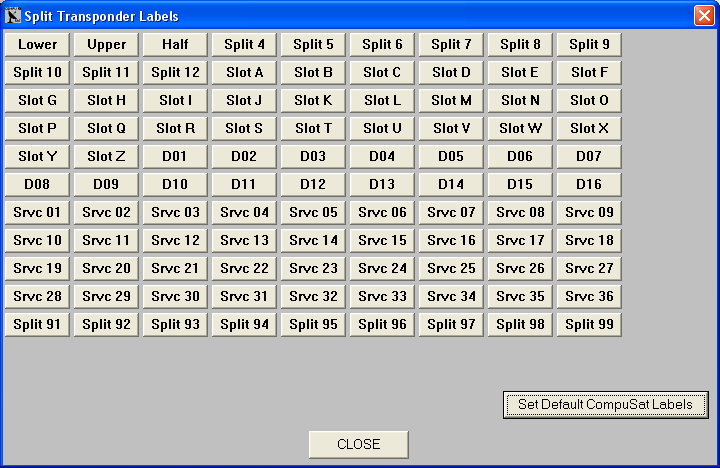
Task: Select the Srvc 13 label
Action: 244,241
